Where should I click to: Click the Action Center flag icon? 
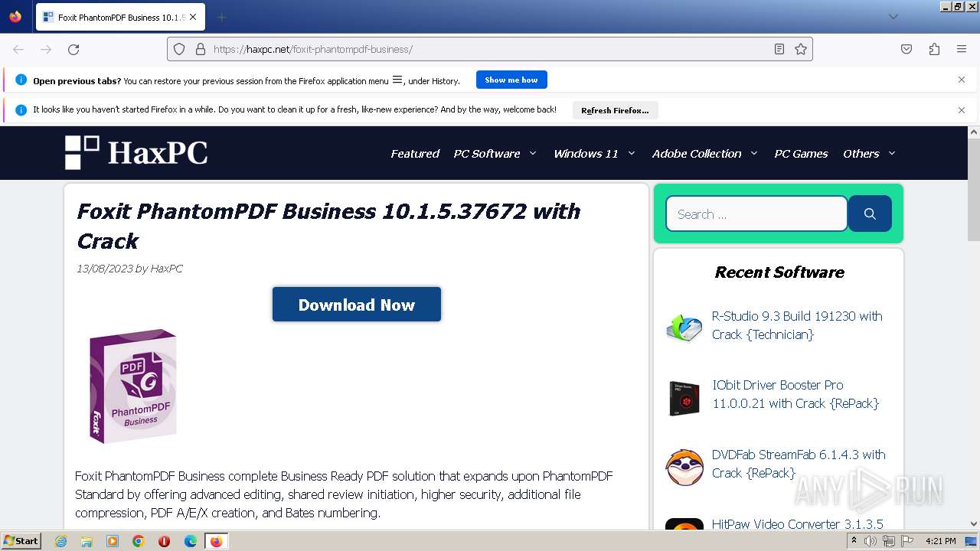point(907,541)
